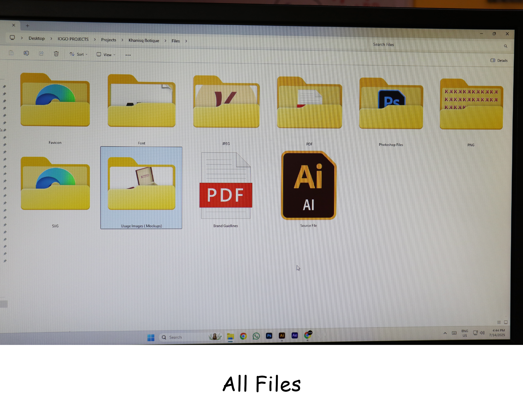Open the Photoshop Files folder
Screen dimensions: 523x420
click(391, 103)
